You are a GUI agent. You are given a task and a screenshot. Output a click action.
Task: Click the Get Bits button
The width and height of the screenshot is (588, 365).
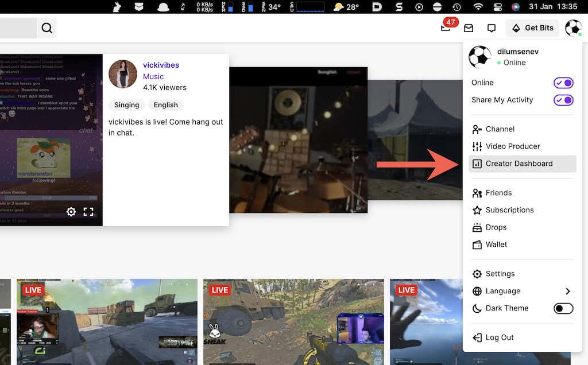532,28
